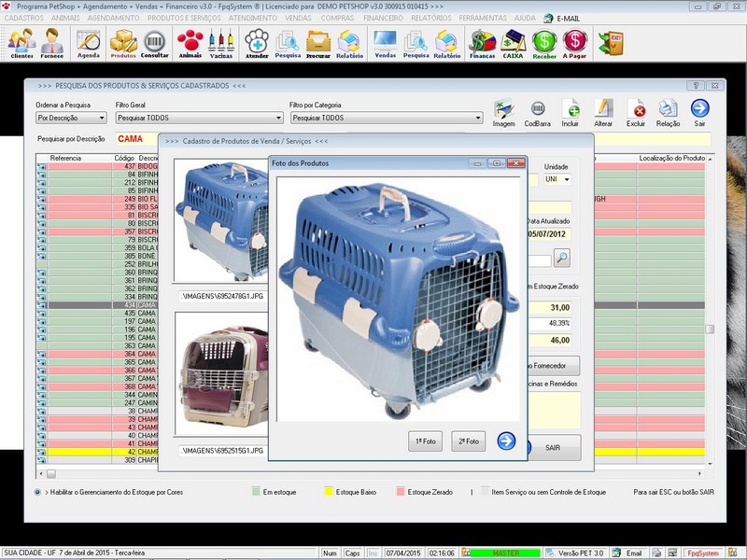747x560 pixels.
Task: Click the 2ª Foto button
Action: pyautogui.click(x=469, y=441)
